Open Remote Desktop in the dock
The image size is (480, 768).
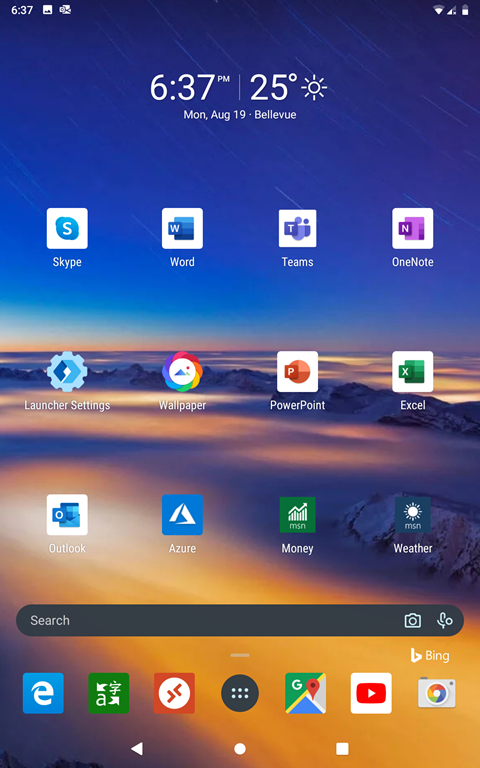click(x=174, y=693)
